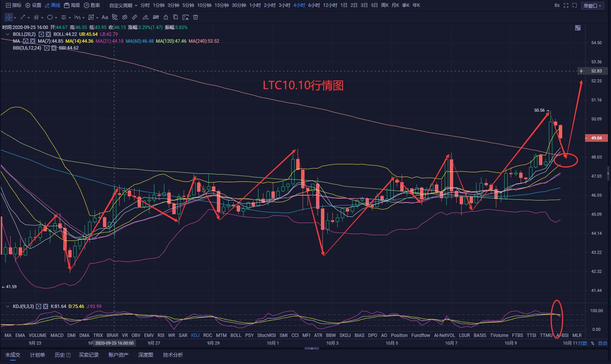Click the plus marker at price 52.83
Viewport: 611px width, 364px height.
tap(581, 71)
